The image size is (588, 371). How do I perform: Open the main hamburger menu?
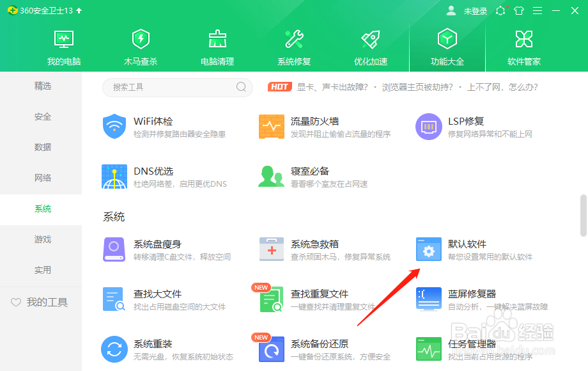[x=538, y=10]
